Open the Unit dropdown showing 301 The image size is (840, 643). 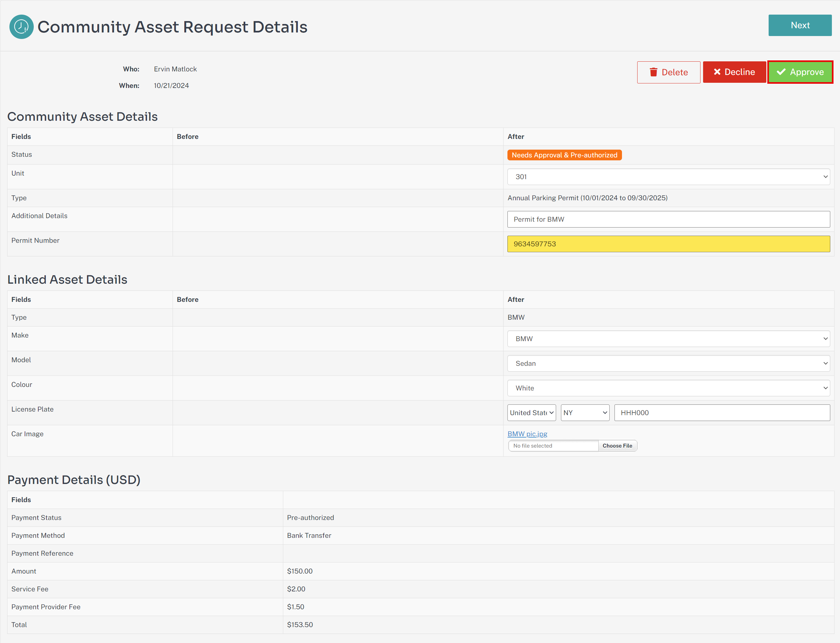(x=669, y=177)
